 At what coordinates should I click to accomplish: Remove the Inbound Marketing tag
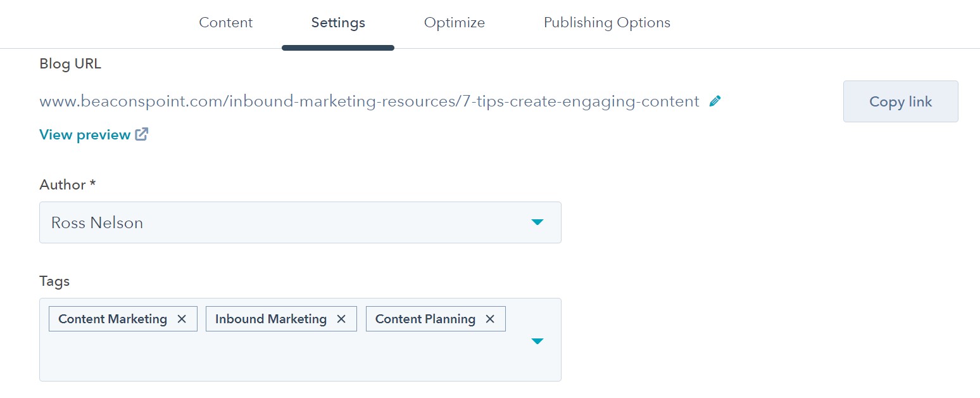click(341, 319)
